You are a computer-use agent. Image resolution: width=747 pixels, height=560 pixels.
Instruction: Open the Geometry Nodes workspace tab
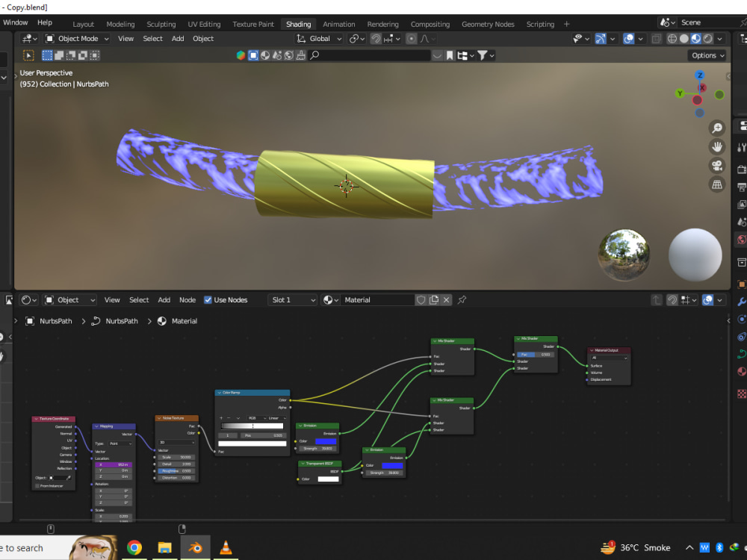[488, 25]
